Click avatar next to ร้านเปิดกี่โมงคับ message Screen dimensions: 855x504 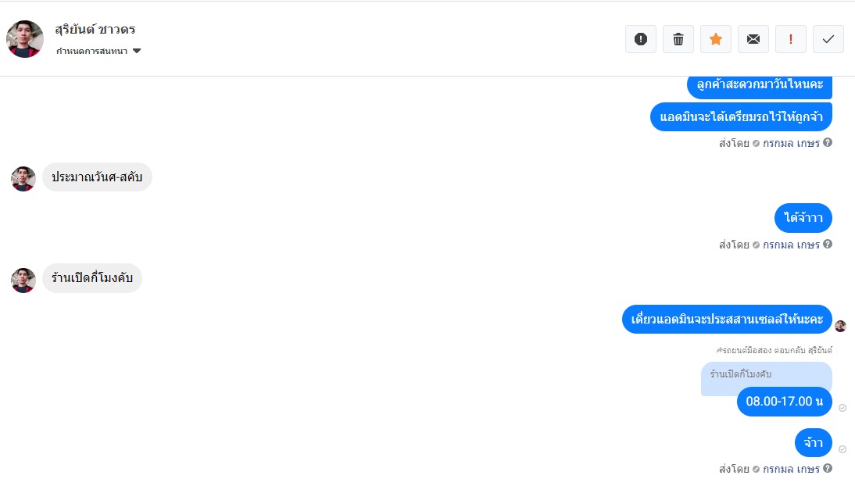click(23, 281)
